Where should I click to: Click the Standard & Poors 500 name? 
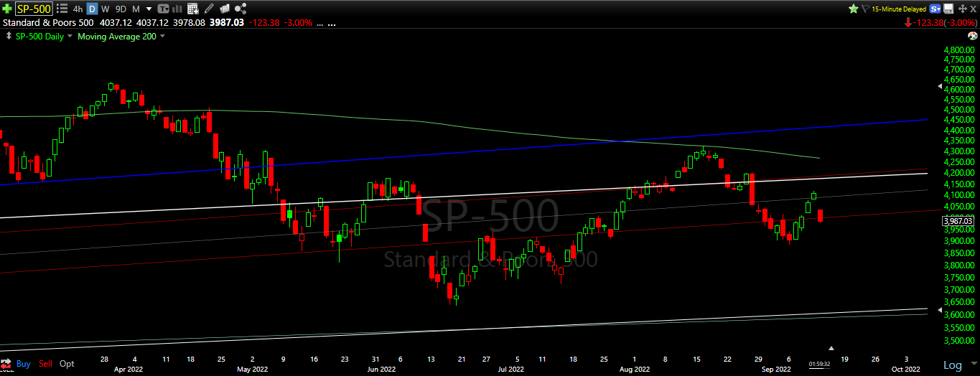click(x=47, y=22)
